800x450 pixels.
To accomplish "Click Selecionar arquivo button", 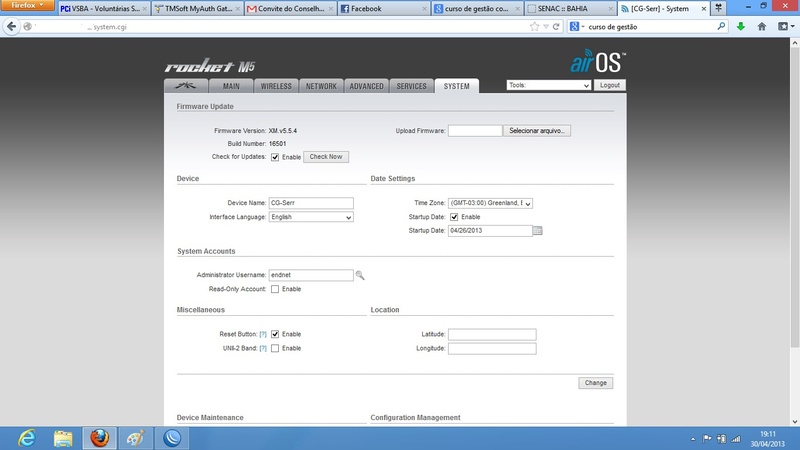I will tap(537, 131).
